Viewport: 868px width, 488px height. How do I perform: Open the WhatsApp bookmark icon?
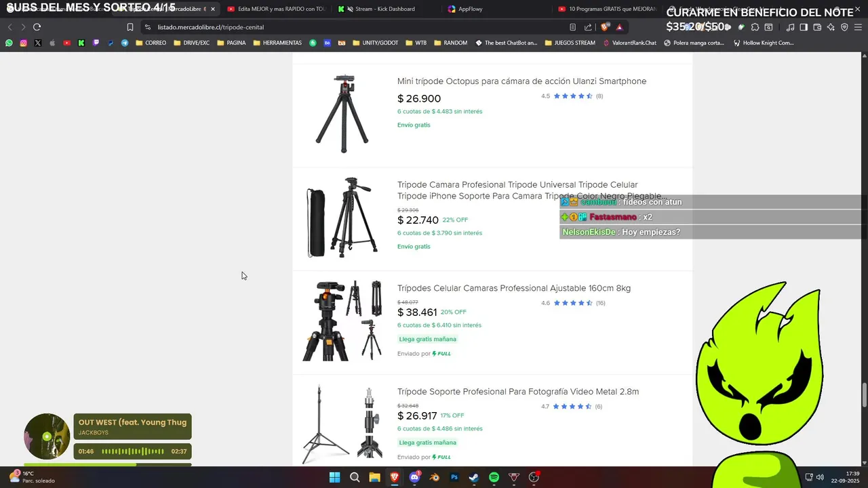tap(9, 43)
